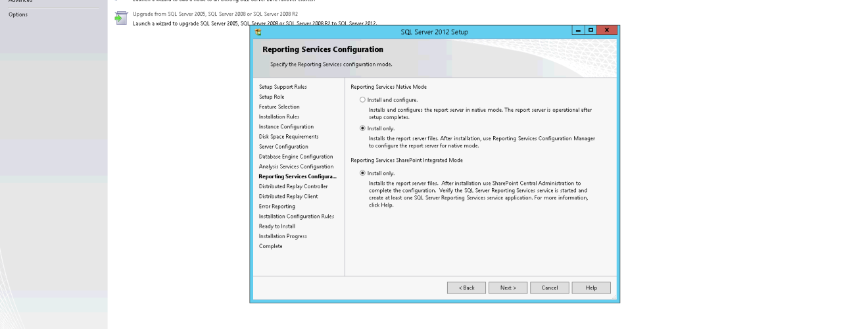The height and width of the screenshot is (329, 868).
Task: Click Installation Progress step
Action: point(283,236)
